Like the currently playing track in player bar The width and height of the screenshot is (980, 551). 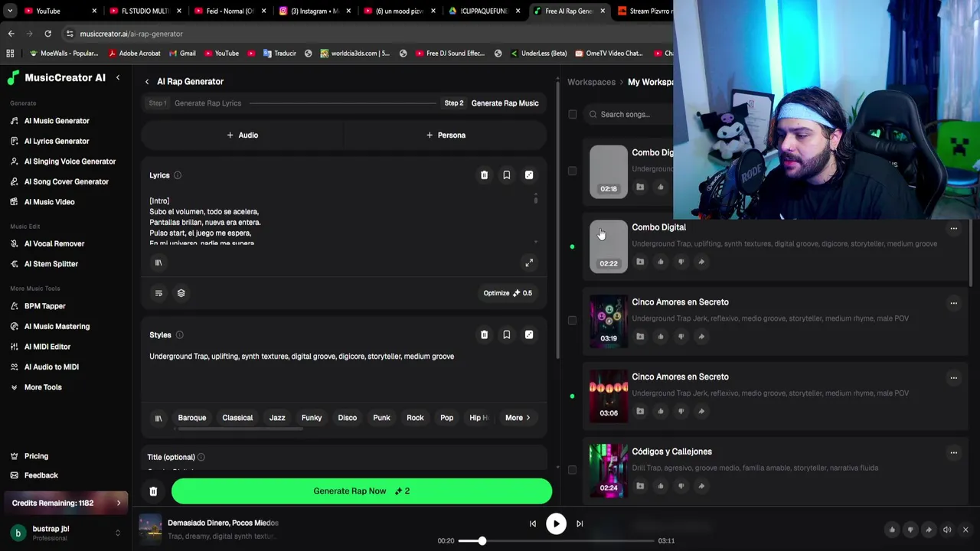click(892, 530)
